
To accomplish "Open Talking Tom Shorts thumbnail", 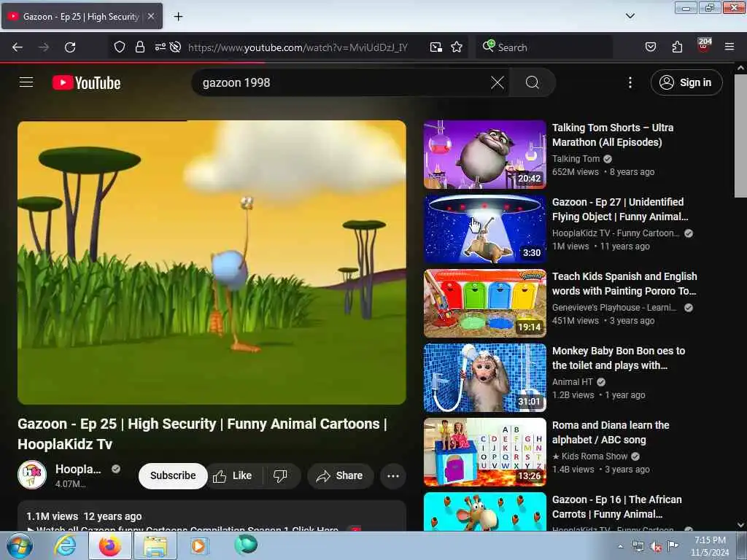I will point(484,155).
